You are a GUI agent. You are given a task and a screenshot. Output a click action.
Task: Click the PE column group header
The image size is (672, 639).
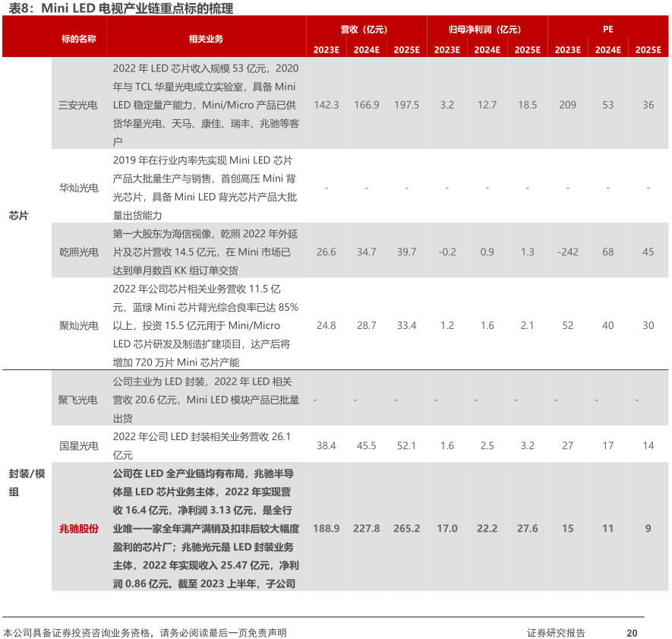(x=607, y=29)
